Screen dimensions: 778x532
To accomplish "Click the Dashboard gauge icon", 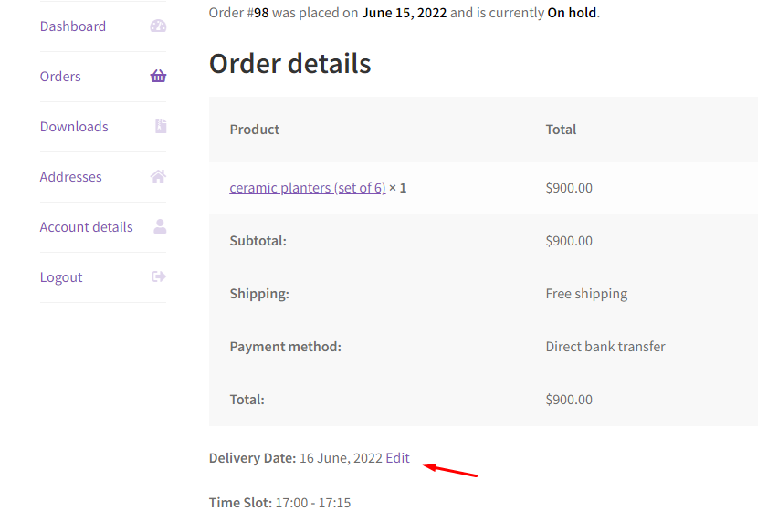I will pyautogui.click(x=158, y=26).
